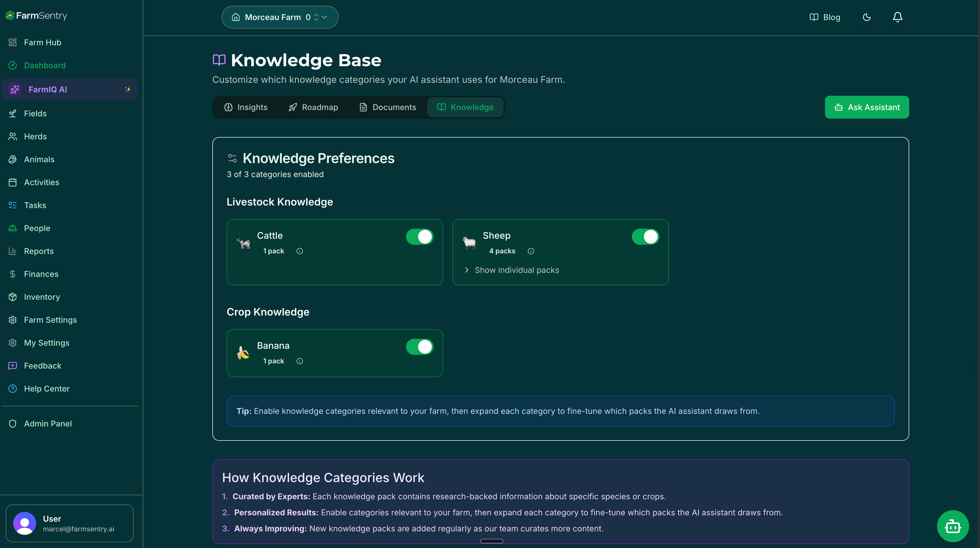Switch off the Banana knowledge toggle
The height and width of the screenshot is (548, 980).
click(420, 347)
